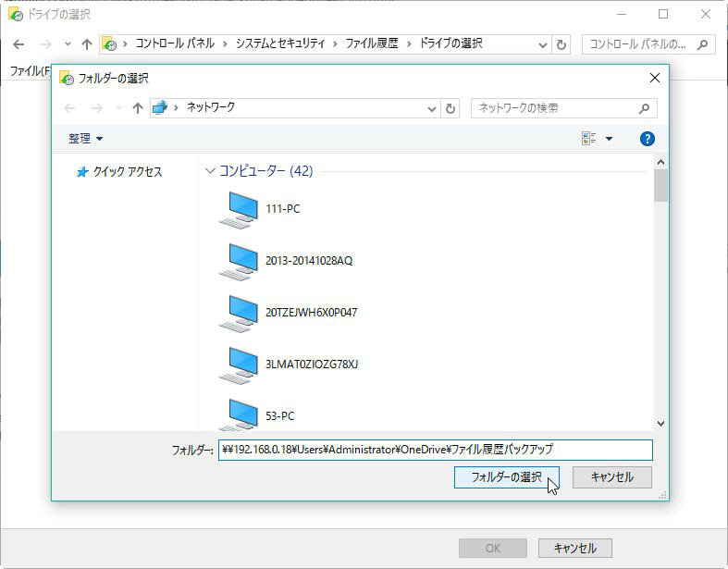Click キャンセル in folder selection dialog
Viewport: 728px width, 569px height.
[612, 477]
